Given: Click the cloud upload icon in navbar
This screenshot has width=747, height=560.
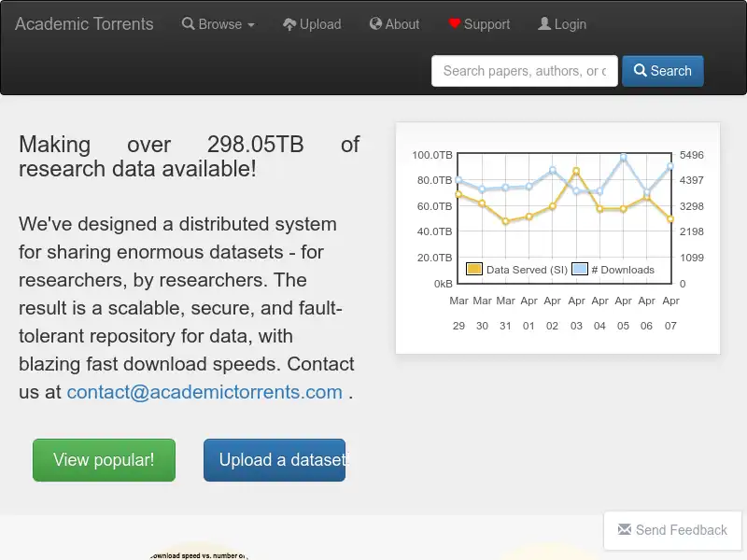Looking at the screenshot, I should click(289, 24).
